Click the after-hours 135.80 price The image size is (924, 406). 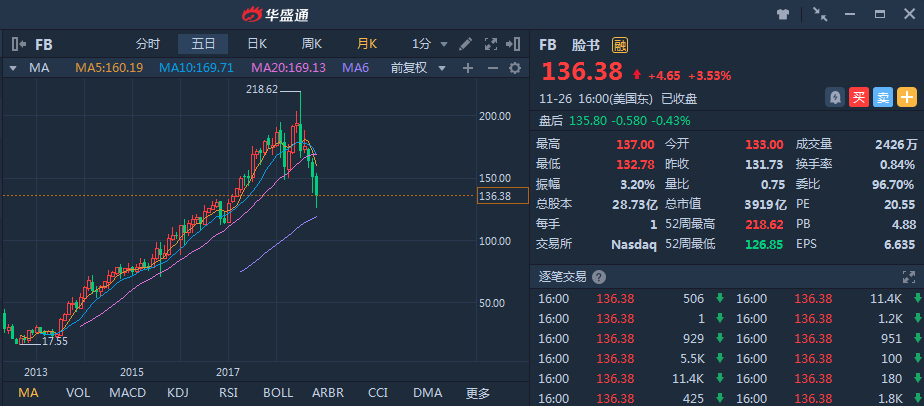(586, 121)
